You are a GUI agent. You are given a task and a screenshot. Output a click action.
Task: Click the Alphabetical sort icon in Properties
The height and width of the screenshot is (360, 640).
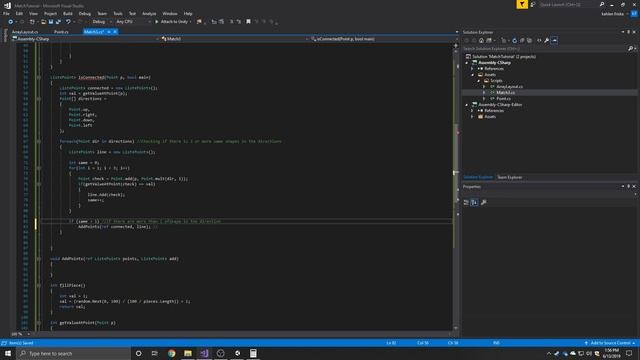[x=474, y=202]
